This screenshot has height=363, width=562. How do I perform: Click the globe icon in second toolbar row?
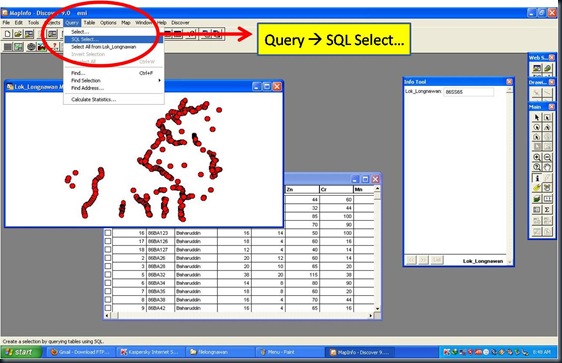point(32,47)
